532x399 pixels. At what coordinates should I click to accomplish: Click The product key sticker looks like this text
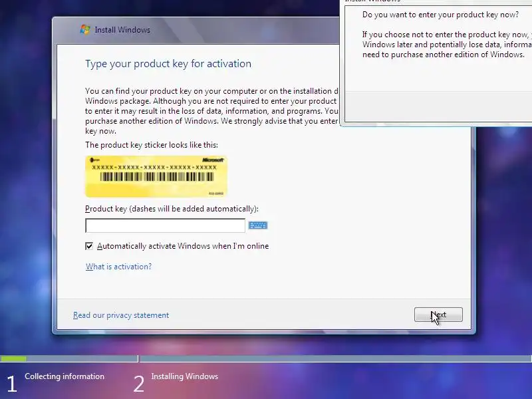(x=152, y=145)
